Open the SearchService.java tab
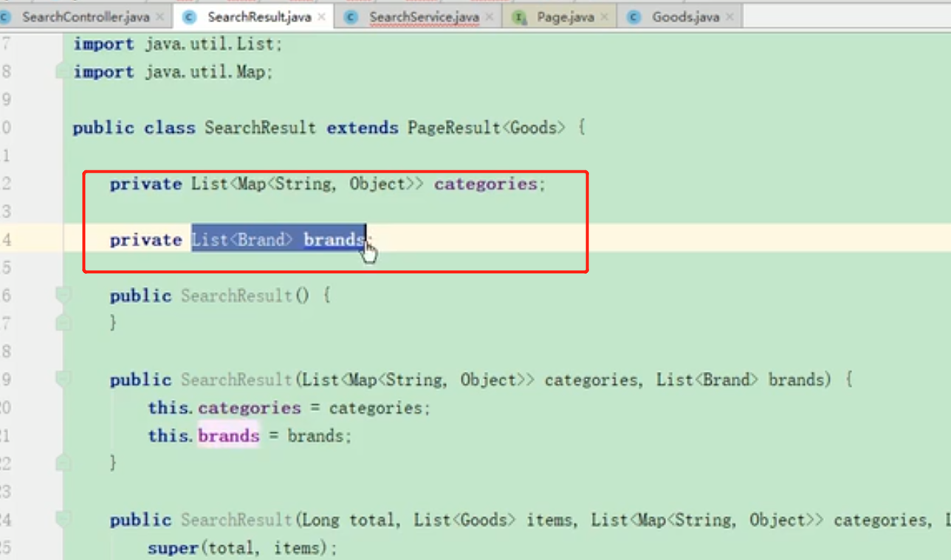Screen dimensions: 951x560 [x=424, y=16]
